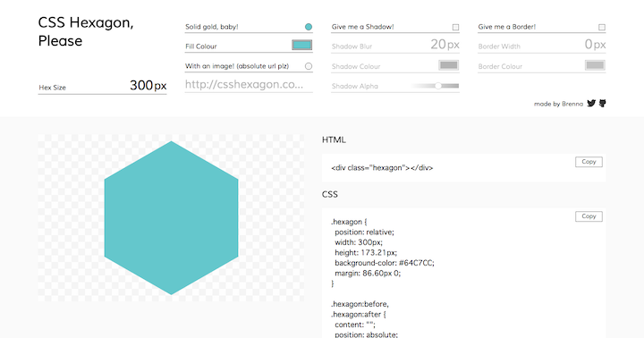Click the div class hexagon code line

[x=382, y=167]
